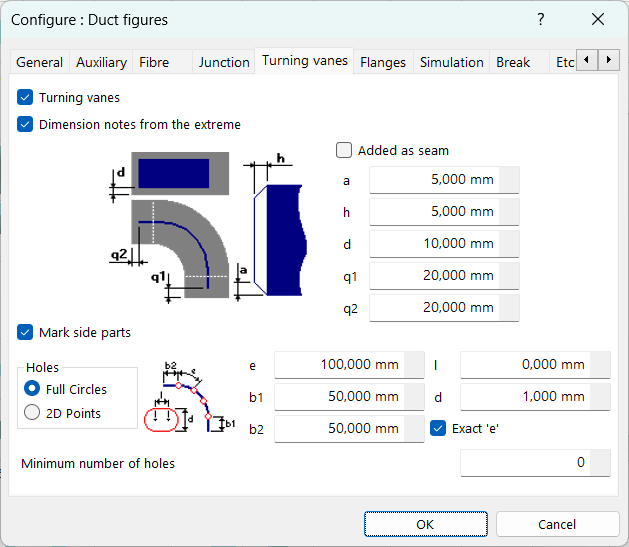
Task: Select the Full Circles radio option
Action: (x=32, y=389)
